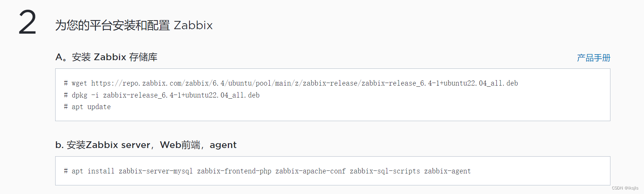
Task: Click the hash prompt before wget
Action: (x=66, y=83)
